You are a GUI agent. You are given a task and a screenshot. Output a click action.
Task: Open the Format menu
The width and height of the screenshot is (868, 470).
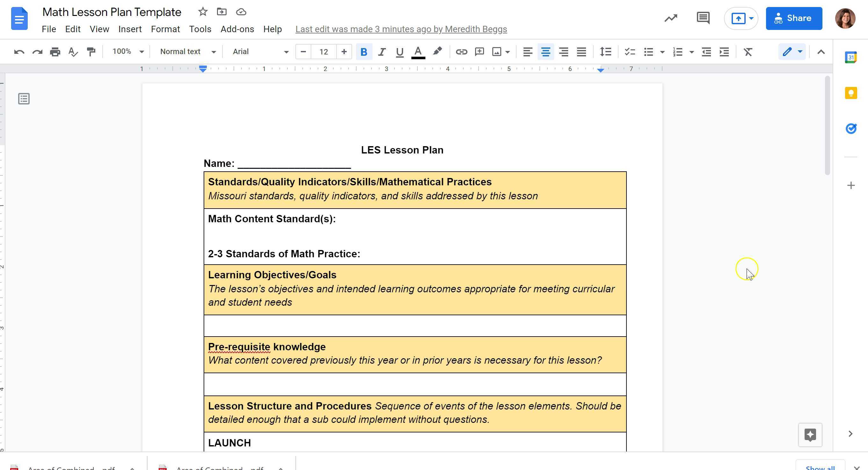pyautogui.click(x=165, y=29)
